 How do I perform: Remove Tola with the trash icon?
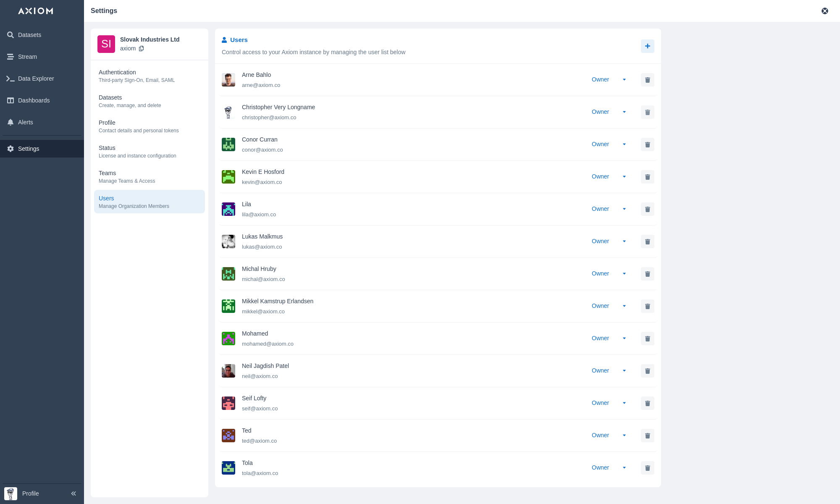tap(647, 468)
